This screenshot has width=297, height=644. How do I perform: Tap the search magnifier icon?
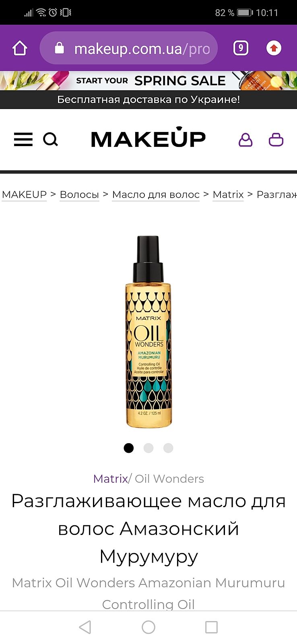[51, 140]
